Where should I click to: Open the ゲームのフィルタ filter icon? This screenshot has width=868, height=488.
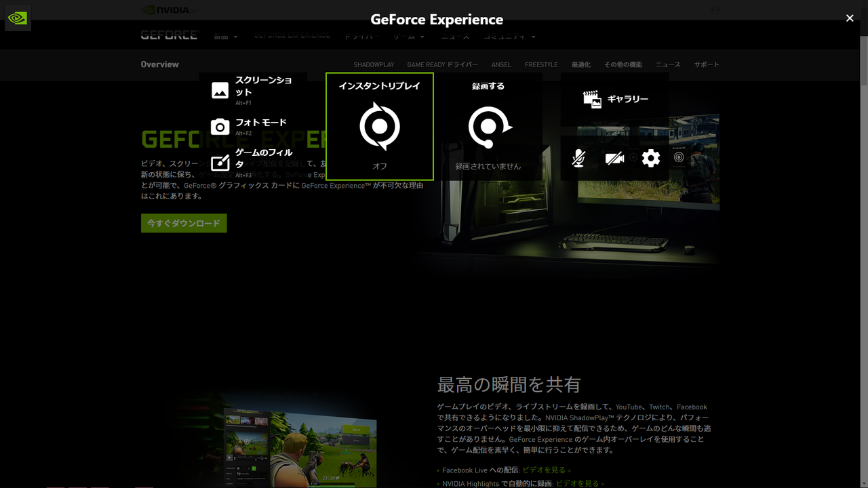(x=220, y=163)
